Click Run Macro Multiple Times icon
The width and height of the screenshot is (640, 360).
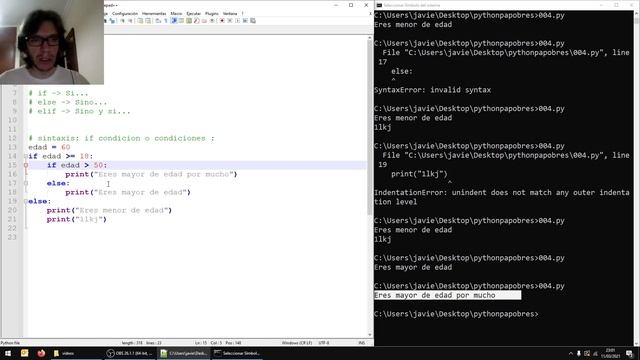[x=245, y=20]
